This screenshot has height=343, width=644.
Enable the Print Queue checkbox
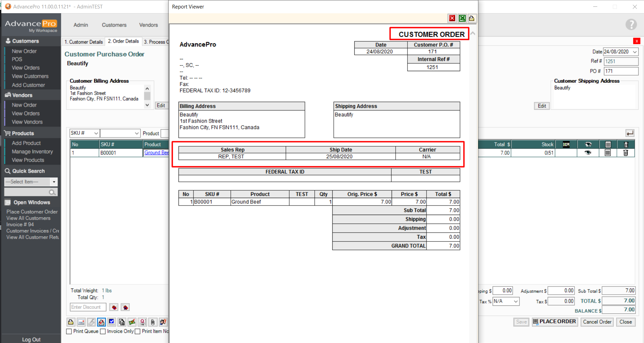(x=69, y=331)
